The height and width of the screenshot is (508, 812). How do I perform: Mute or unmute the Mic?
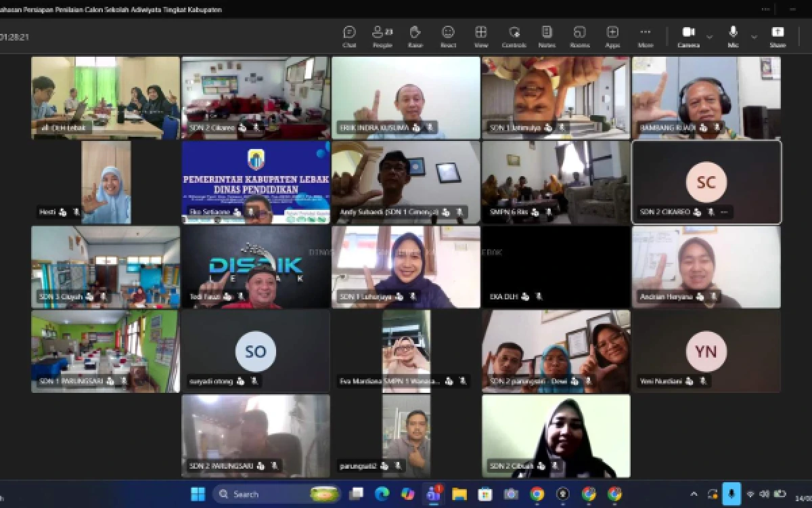[x=733, y=37]
